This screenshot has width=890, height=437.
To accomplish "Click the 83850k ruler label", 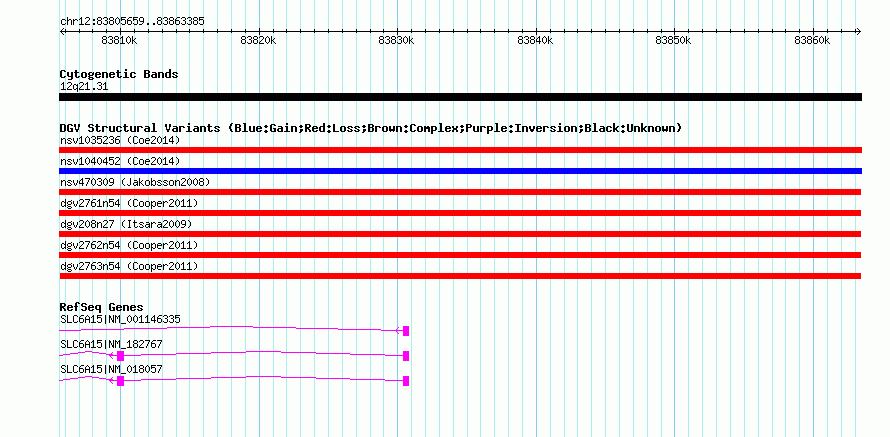I will [x=674, y=41].
